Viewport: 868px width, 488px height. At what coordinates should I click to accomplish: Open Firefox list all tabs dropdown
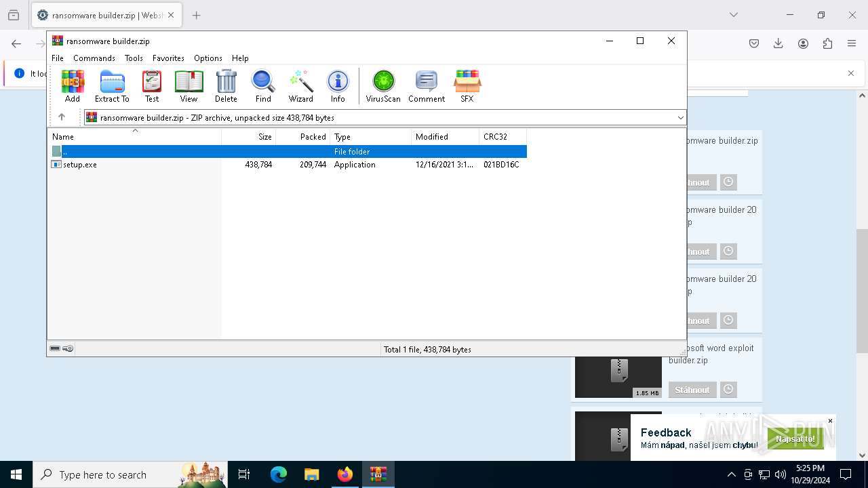(x=733, y=15)
